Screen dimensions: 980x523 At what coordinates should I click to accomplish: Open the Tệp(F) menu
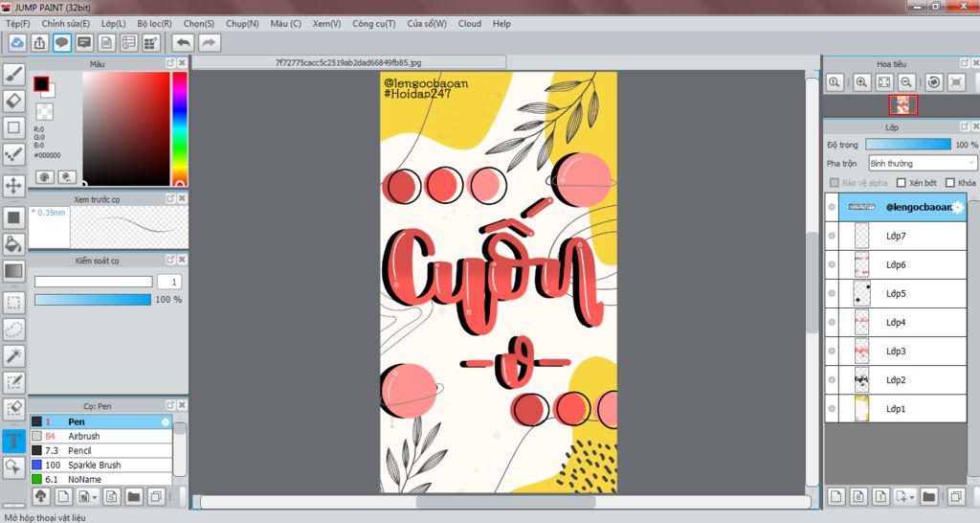coord(17,24)
